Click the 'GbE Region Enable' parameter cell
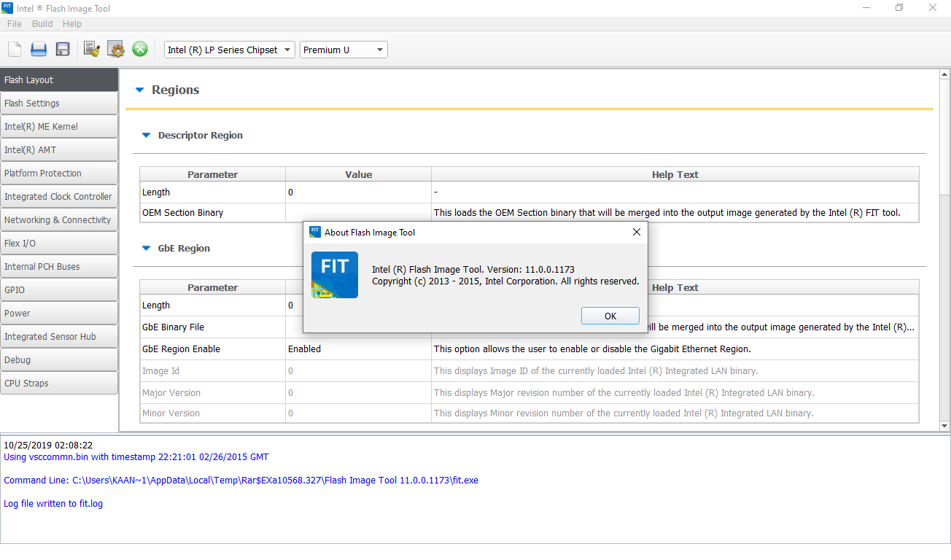951x560 pixels. [213, 349]
